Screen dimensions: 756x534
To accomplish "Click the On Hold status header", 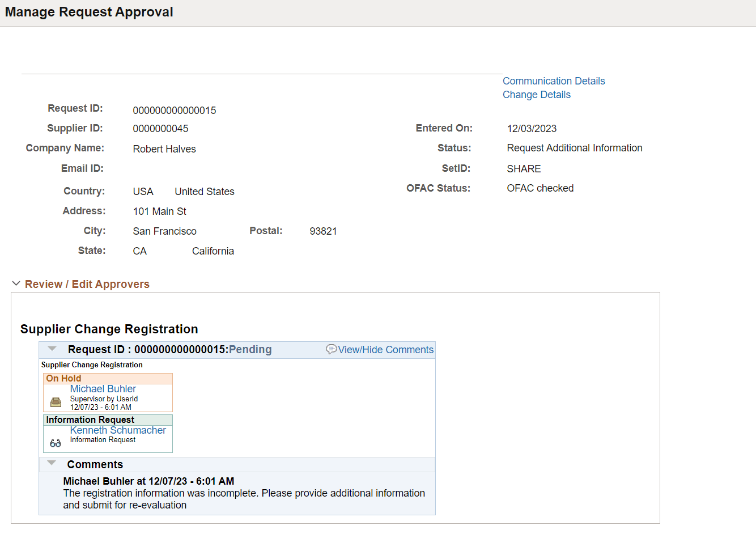I will click(63, 378).
